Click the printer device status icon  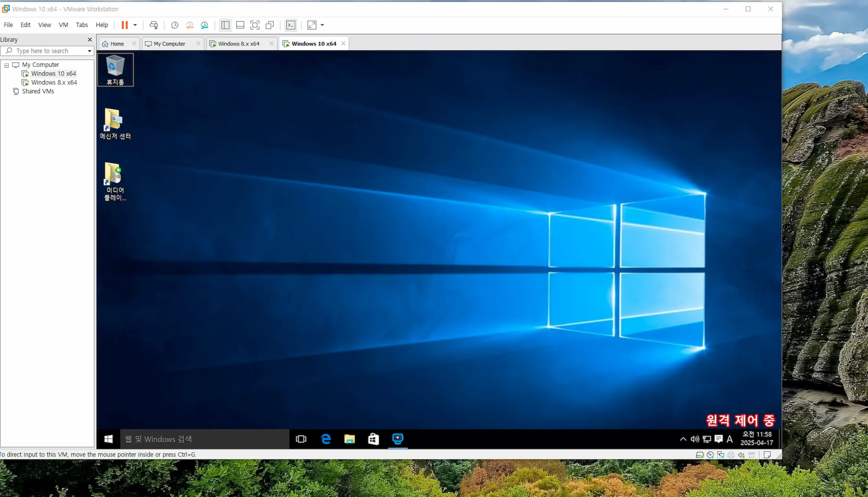coord(731,455)
